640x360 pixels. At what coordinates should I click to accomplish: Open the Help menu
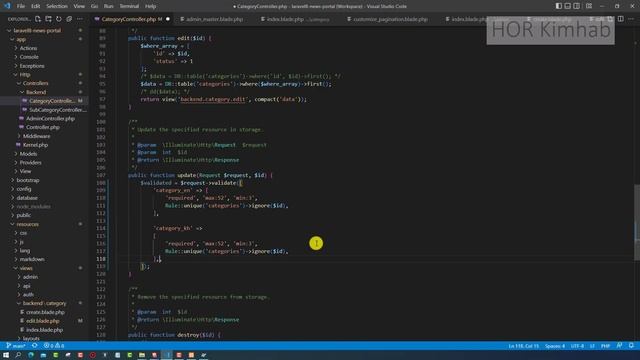151,6
